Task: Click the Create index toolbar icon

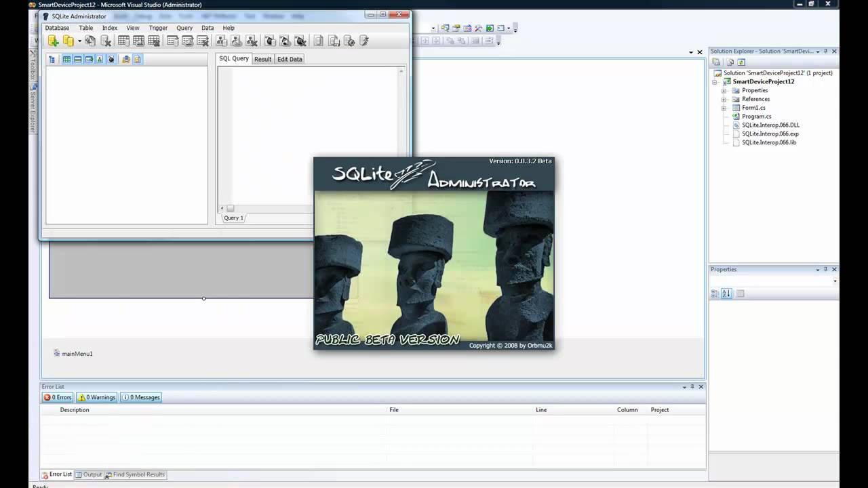Action: [x=172, y=41]
